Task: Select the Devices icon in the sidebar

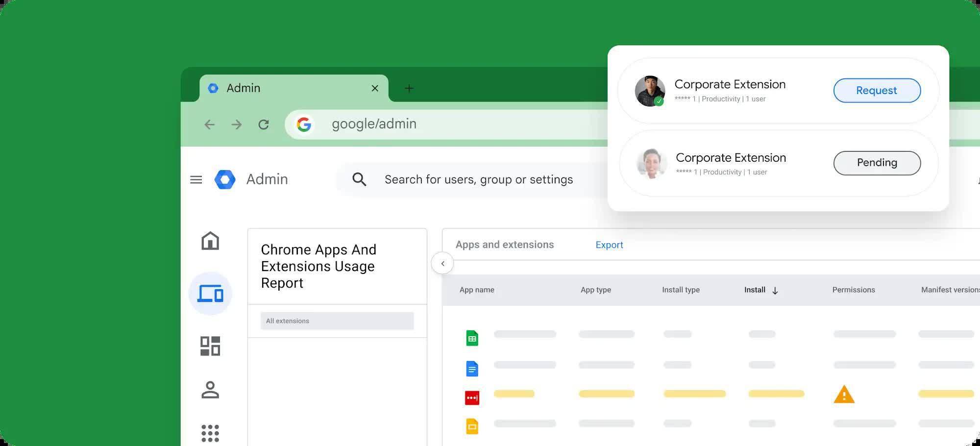Action: tap(210, 293)
